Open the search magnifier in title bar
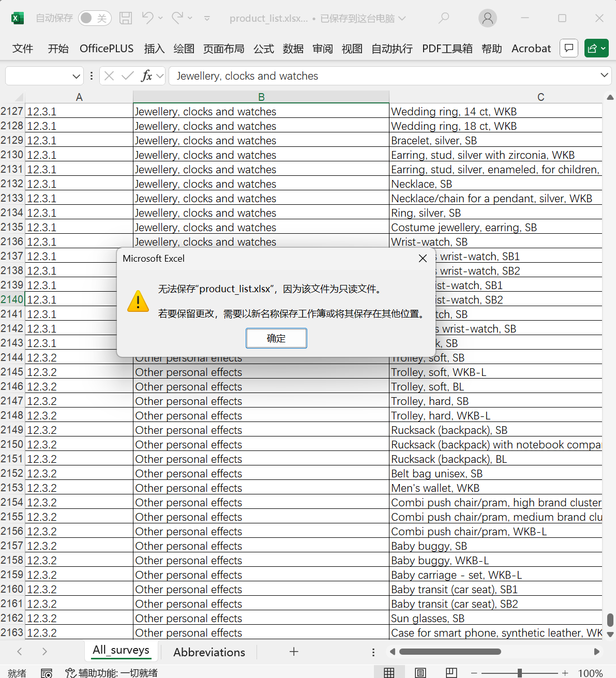Image resolution: width=616 pixels, height=678 pixels. tap(444, 18)
